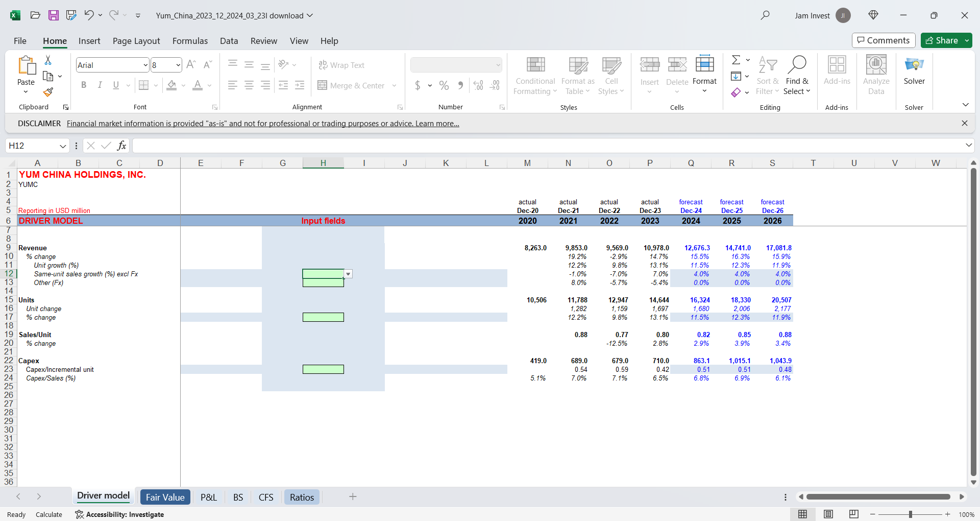Toggle Wrap Text
Screen dimensions: 980x521
point(341,65)
